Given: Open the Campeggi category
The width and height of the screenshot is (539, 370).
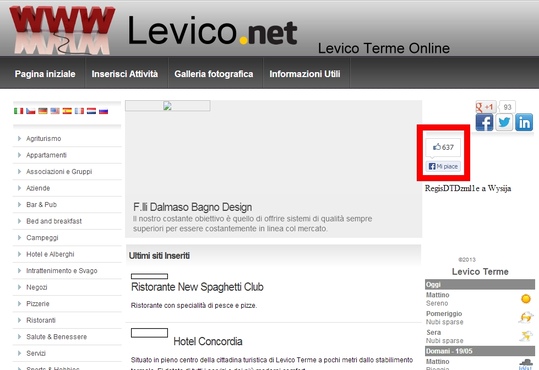Looking at the screenshot, I should (42, 238).
